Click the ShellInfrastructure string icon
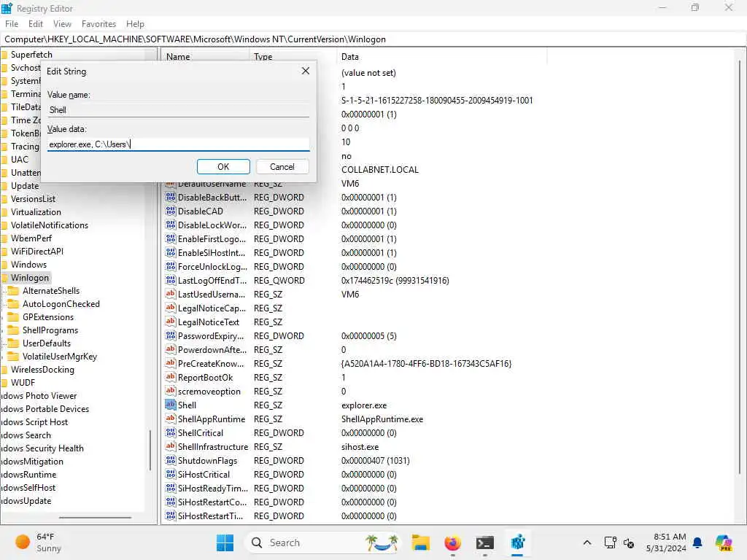 (x=170, y=446)
